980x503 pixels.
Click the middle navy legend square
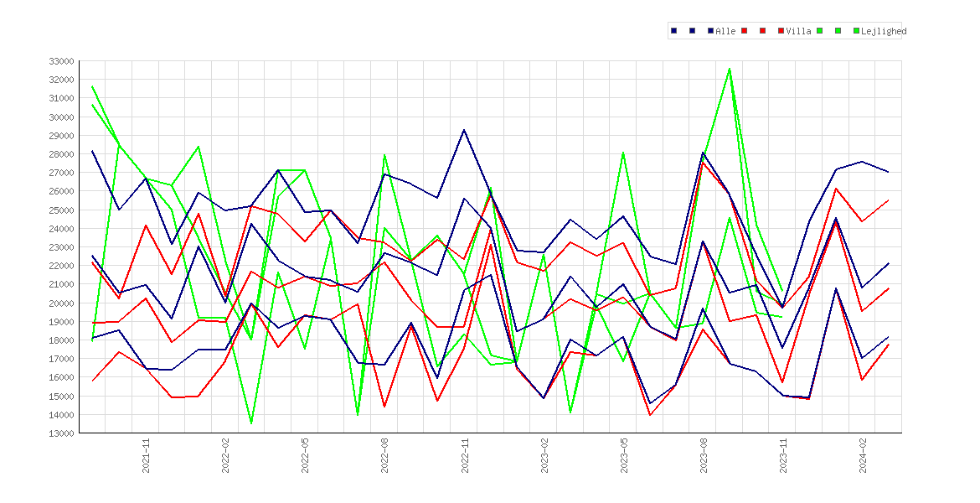point(693,31)
